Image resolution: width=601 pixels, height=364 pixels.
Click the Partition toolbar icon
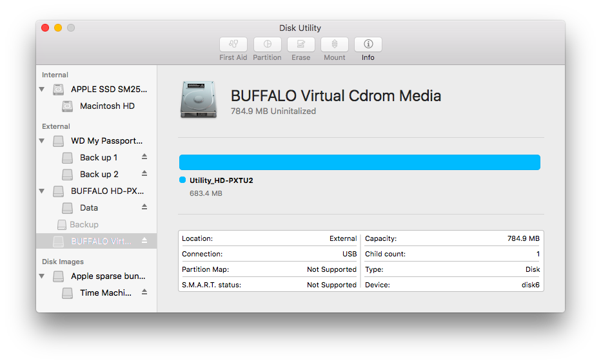[x=267, y=44]
